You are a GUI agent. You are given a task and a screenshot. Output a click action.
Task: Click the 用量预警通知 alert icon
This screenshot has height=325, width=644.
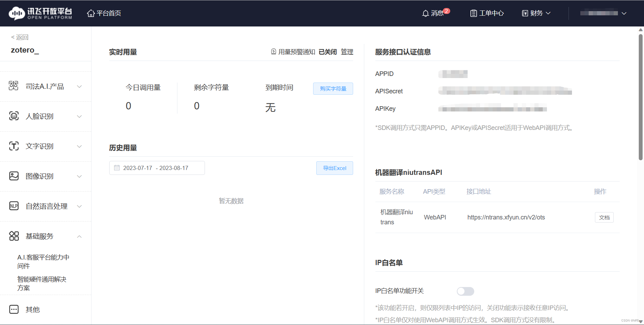pyautogui.click(x=273, y=52)
